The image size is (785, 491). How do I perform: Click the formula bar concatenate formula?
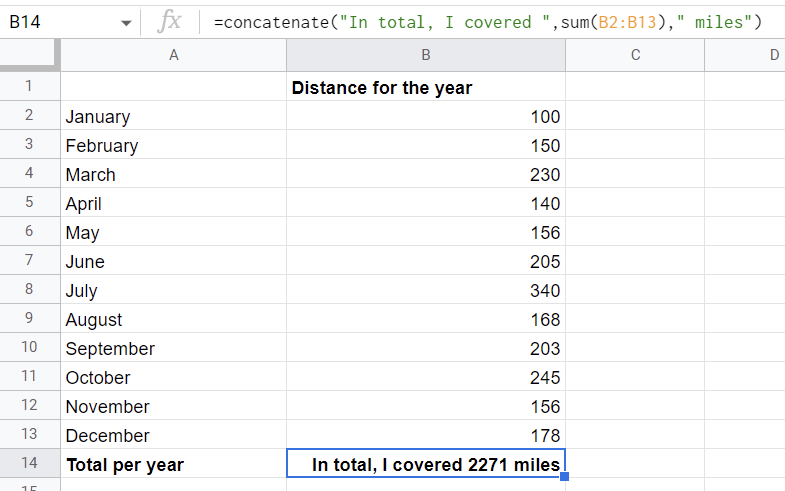point(488,22)
